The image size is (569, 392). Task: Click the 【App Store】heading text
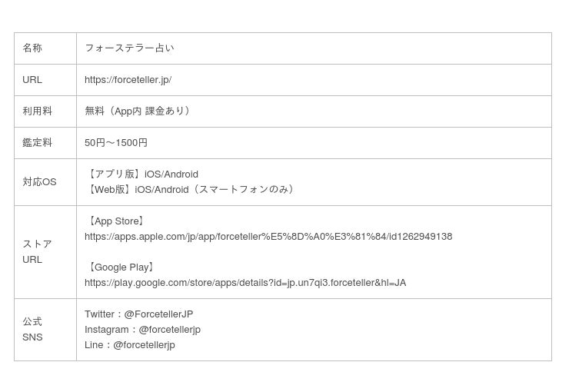116,221
